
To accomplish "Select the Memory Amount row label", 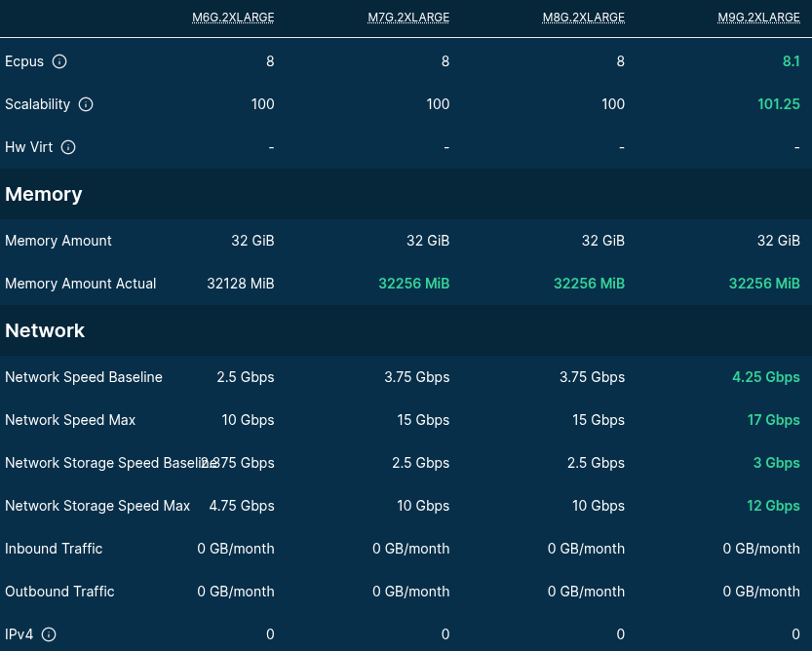I will 58,241.
